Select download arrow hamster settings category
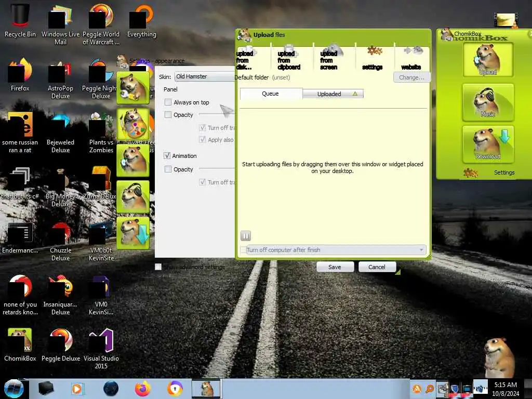The width and height of the screenshot is (532, 399). point(133,233)
